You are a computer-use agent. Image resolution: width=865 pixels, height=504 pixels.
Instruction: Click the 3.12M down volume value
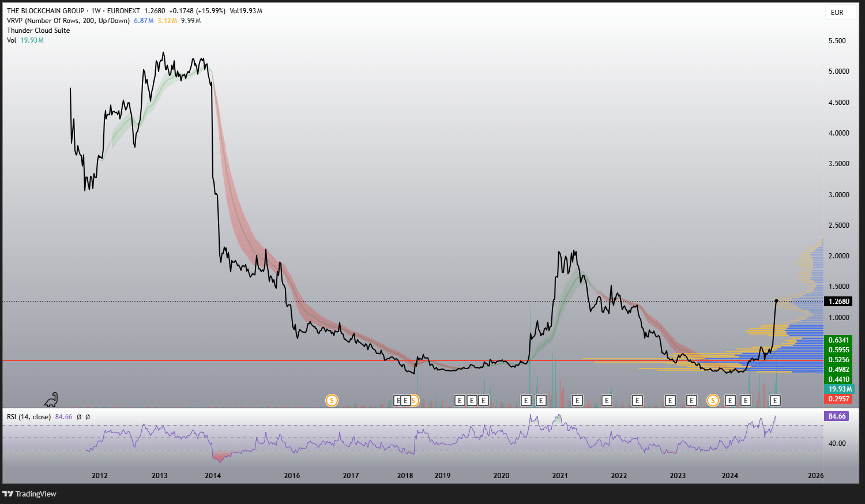(167, 21)
